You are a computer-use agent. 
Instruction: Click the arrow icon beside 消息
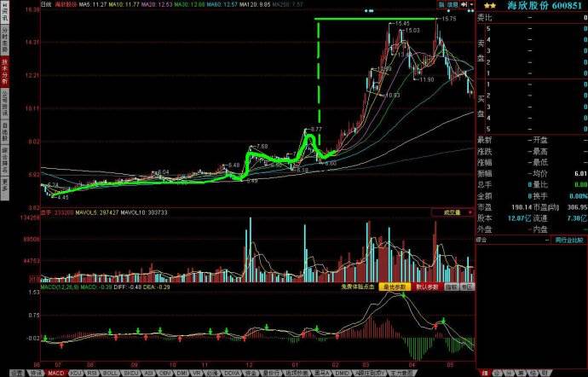point(464,4)
